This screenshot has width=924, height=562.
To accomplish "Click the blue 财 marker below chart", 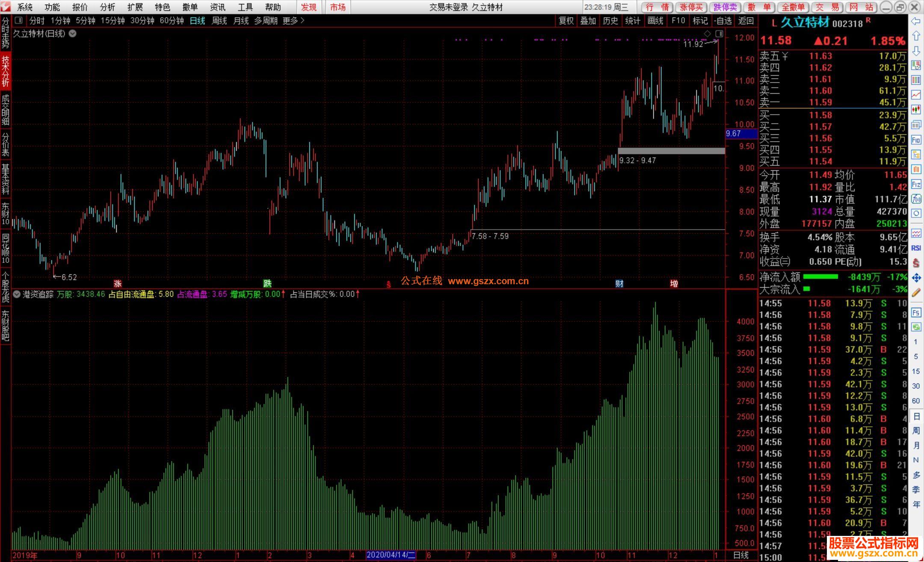I will 619,283.
